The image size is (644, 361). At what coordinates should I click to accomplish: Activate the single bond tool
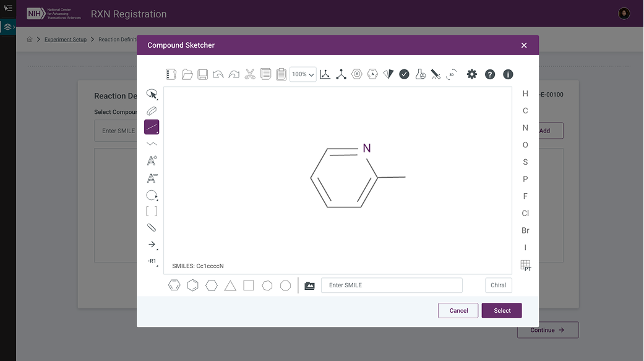152,128
